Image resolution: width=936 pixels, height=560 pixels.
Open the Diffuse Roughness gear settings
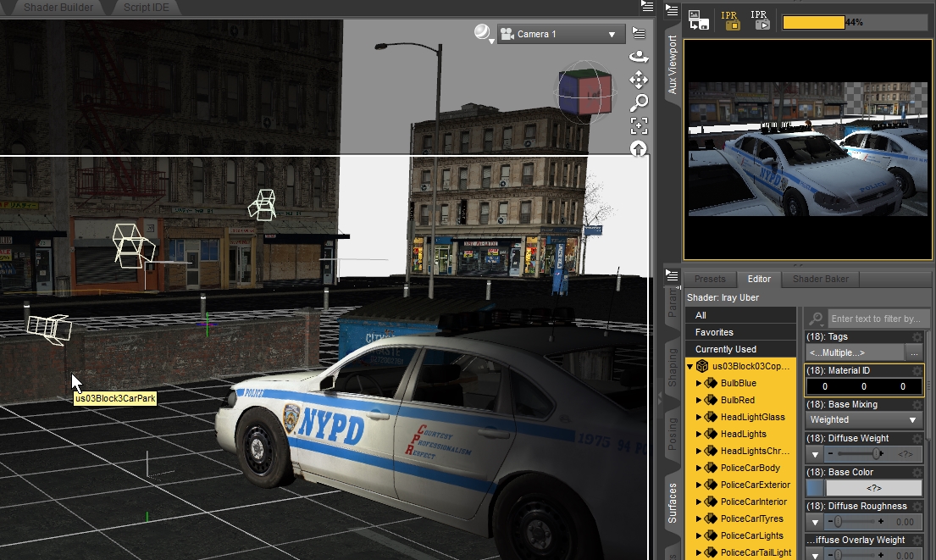pyautogui.click(x=917, y=507)
